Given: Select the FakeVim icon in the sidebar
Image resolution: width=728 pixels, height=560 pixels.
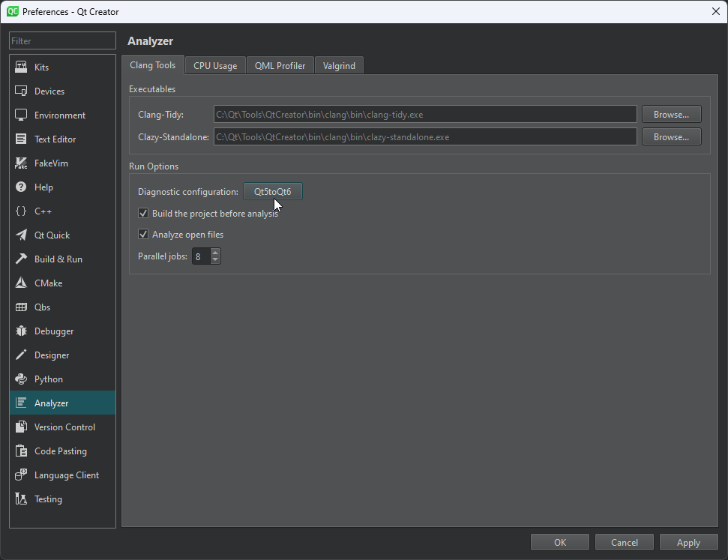Looking at the screenshot, I should tap(21, 163).
